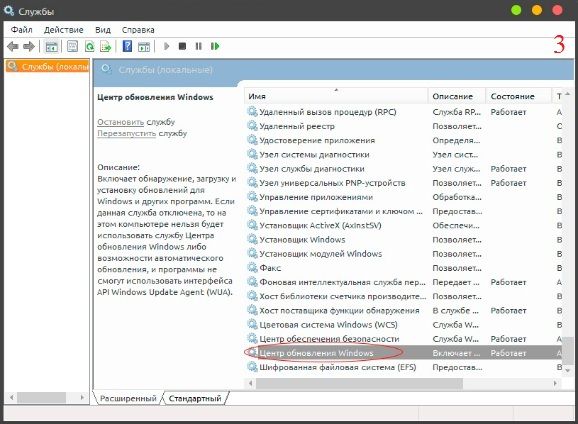
Task: Click gear icon of Удаленный реестр
Action: coord(253,126)
